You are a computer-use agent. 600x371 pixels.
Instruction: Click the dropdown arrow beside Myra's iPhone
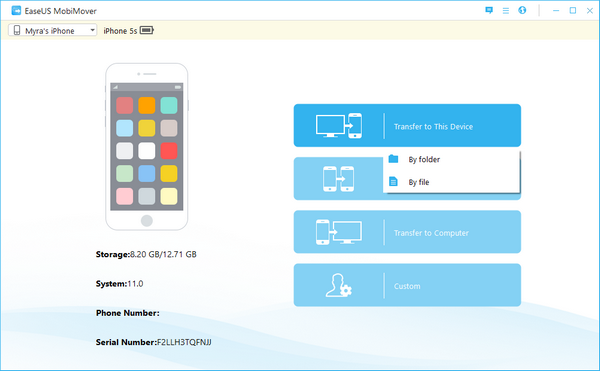coord(92,30)
